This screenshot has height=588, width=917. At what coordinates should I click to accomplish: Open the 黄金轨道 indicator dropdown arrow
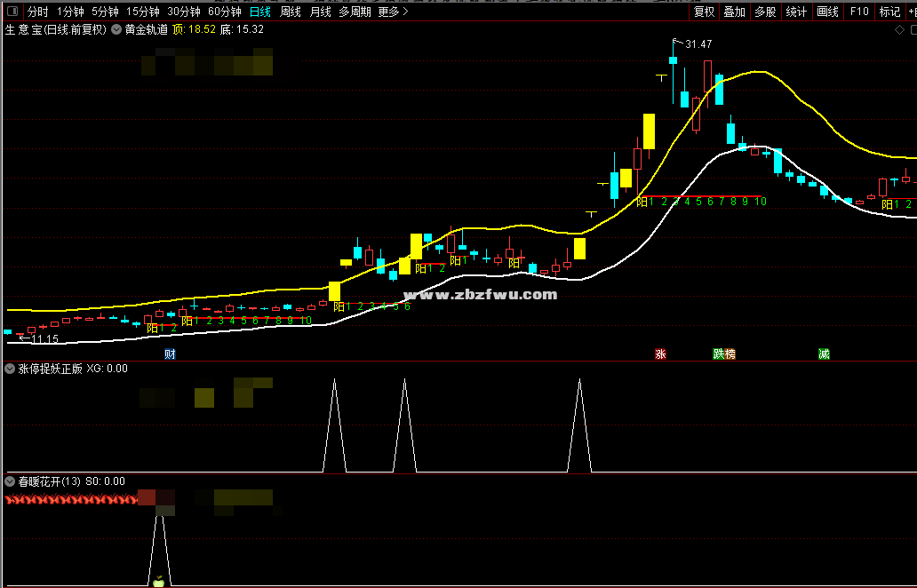116,29
